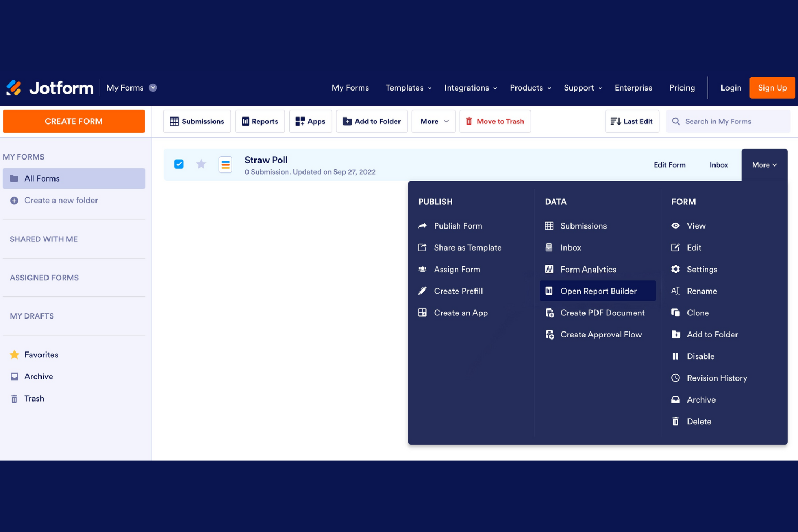Select All Forms folder in sidebar
The height and width of the screenshot is (532, 798).
click(74, 178)
